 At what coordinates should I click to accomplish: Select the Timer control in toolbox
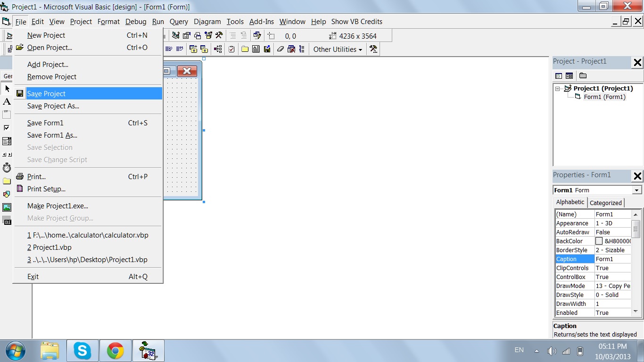7,168
